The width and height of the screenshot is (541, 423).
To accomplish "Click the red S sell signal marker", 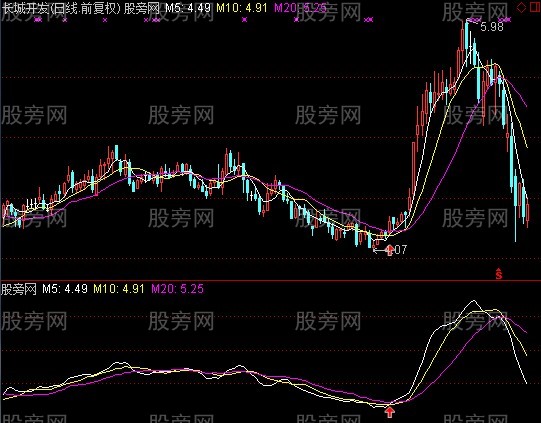I will click(x=499, y=274).
